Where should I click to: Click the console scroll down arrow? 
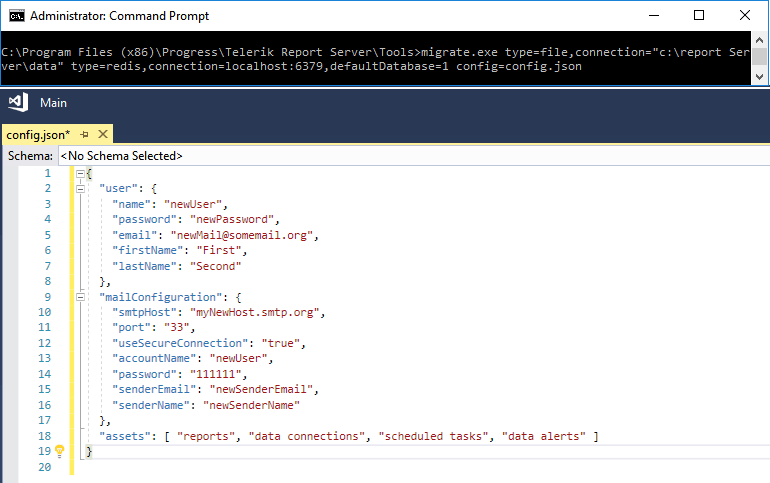[x=760, y=77]
